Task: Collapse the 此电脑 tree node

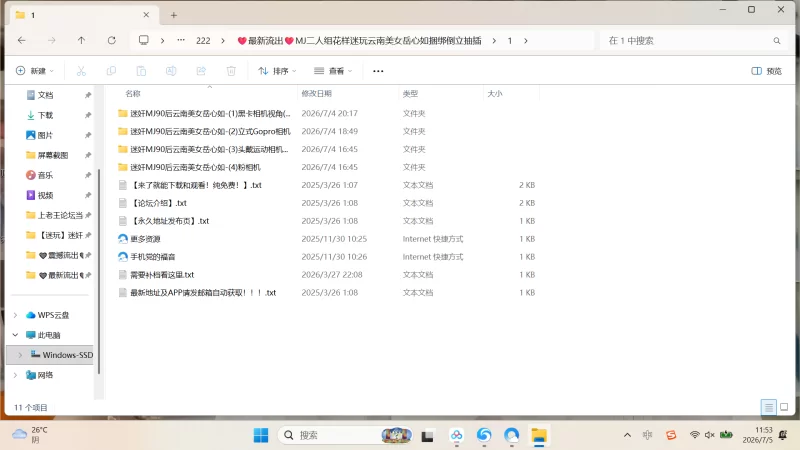Action: (15, 335)
